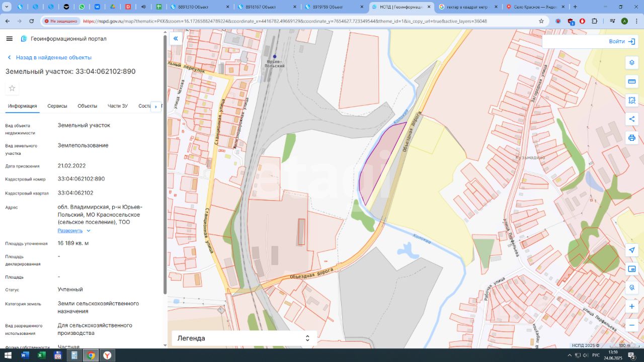
Task: Click the Землепользование value
Action: [x=83, y=145]
